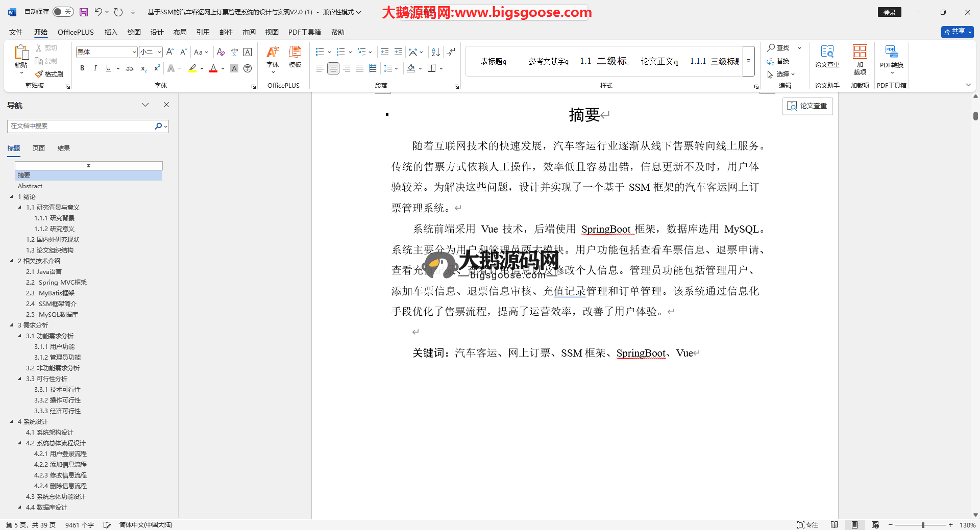980x530 pixels.
Task: Switch to the 页面 navigation tab
Action: tap(39, 148)
